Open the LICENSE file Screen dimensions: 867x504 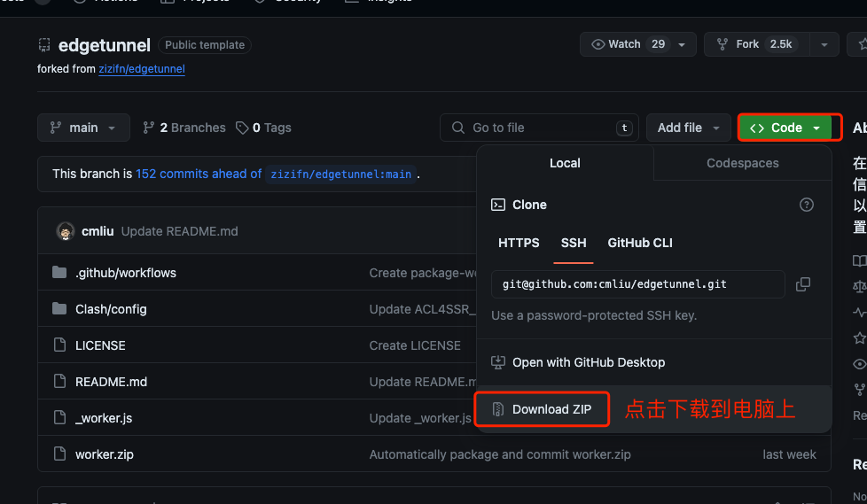pyautogui.click(x=100, y=345)
